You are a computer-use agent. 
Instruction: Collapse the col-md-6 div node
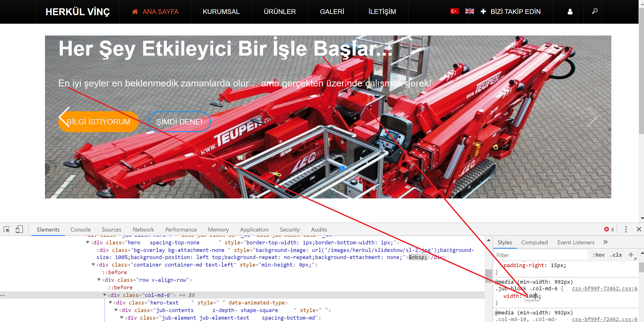[105, 295]
